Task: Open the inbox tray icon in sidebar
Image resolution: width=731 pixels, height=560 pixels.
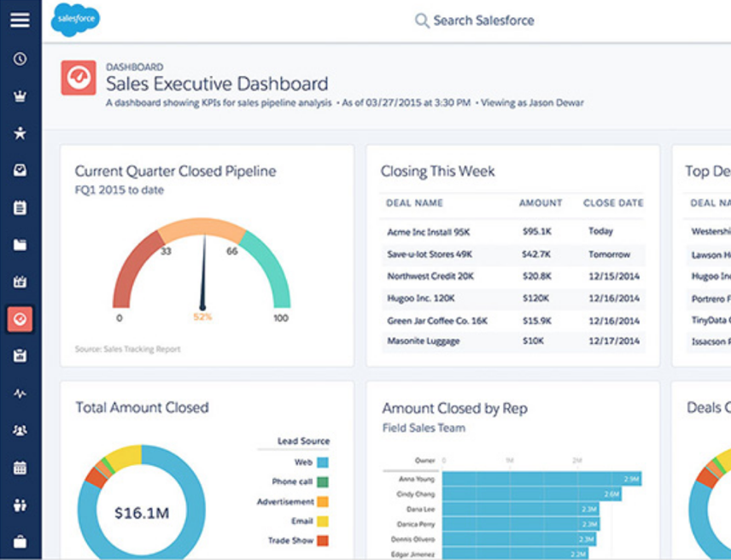Action: (20, 170)
